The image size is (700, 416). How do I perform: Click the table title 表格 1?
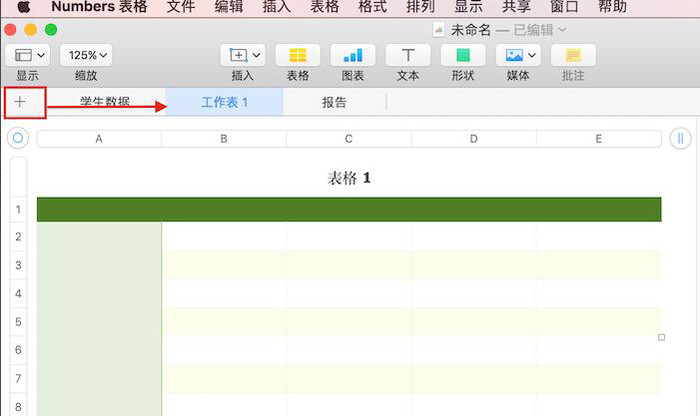tap(349, 179)
